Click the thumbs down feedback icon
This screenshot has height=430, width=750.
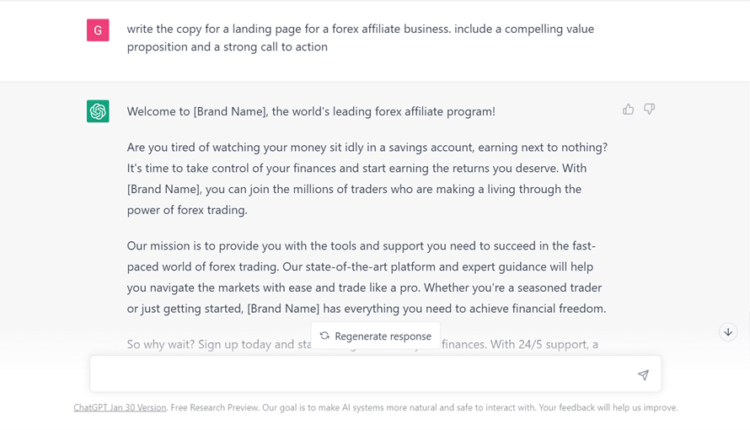click(649, 109)
